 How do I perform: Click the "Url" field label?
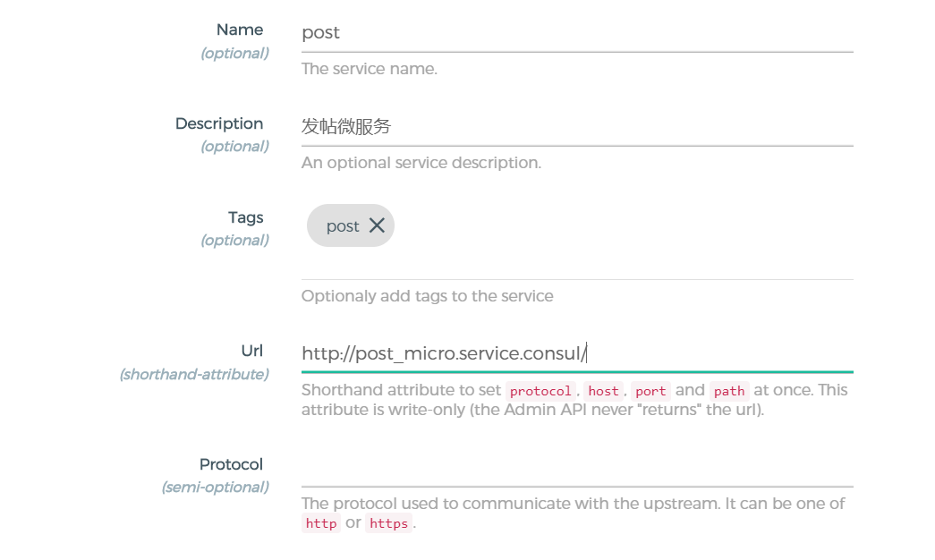[x=252, y=352]
